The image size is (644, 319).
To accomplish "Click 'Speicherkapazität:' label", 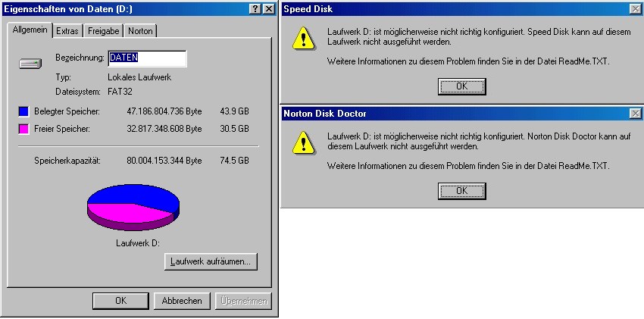I will coord(67,161).
